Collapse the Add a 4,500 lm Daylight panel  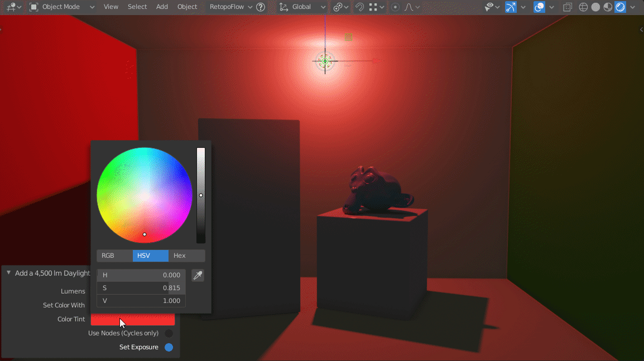coord(8,273)
